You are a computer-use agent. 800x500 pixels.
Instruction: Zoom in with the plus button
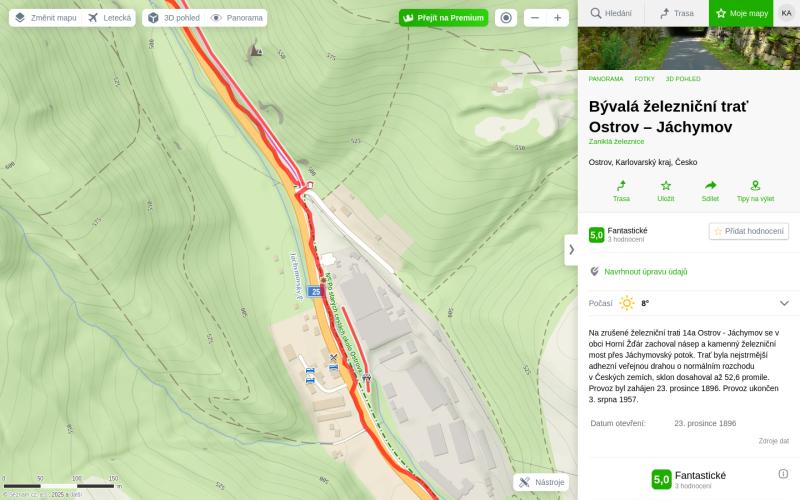coord(558,18)
